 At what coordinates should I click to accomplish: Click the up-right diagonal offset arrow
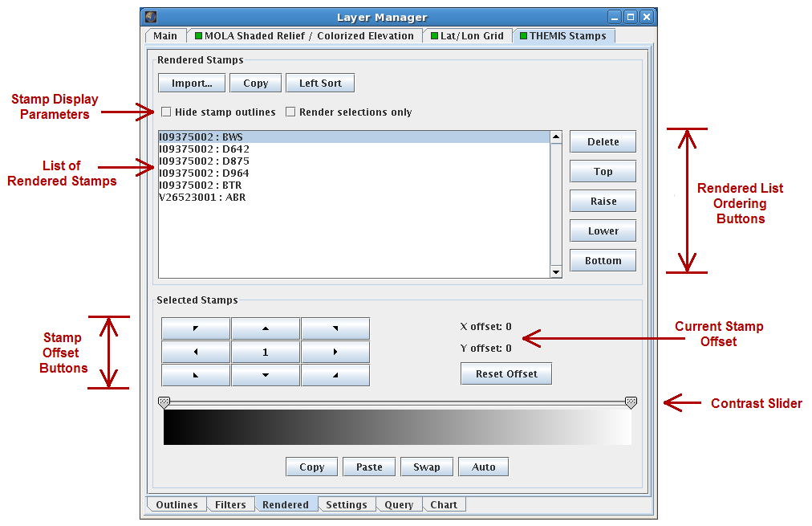(x=335, y=328)
